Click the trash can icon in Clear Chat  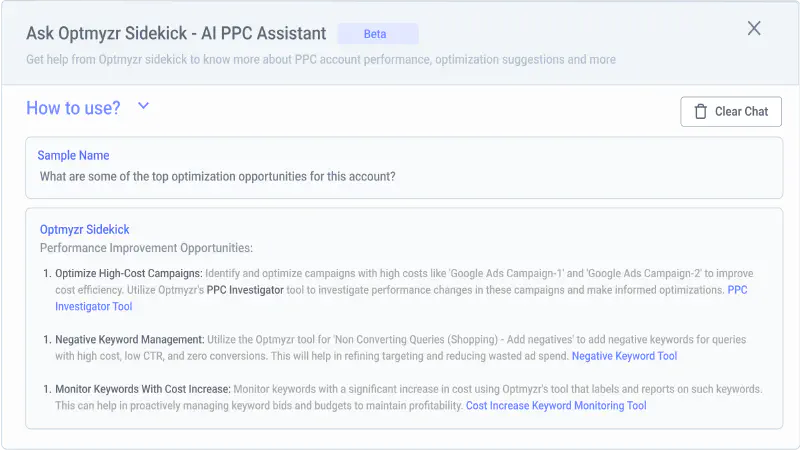coord(701,111)
